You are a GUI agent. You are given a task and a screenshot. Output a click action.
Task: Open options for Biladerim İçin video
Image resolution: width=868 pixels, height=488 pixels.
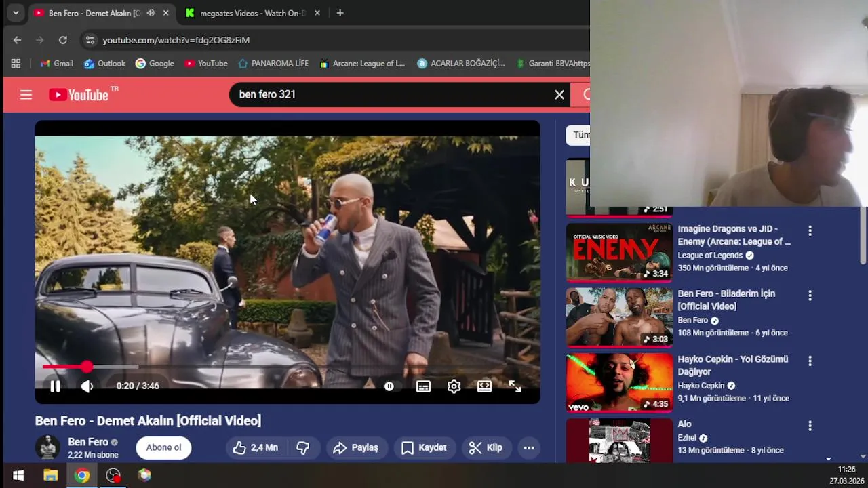point(810,296)
